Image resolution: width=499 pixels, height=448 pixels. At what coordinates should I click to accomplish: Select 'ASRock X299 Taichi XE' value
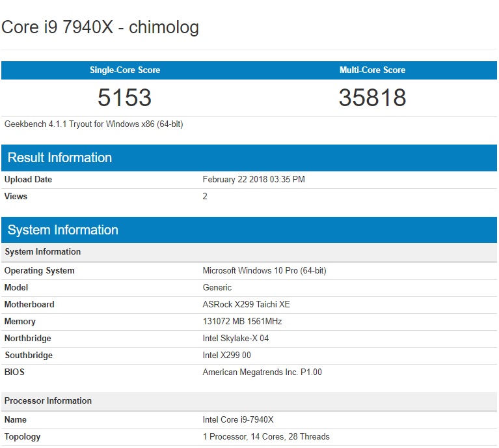[247, 304]
